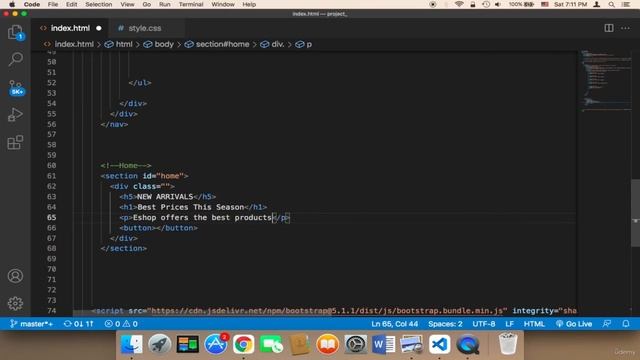Open Preview app from the Dock
640x360 pixels.
411,345
